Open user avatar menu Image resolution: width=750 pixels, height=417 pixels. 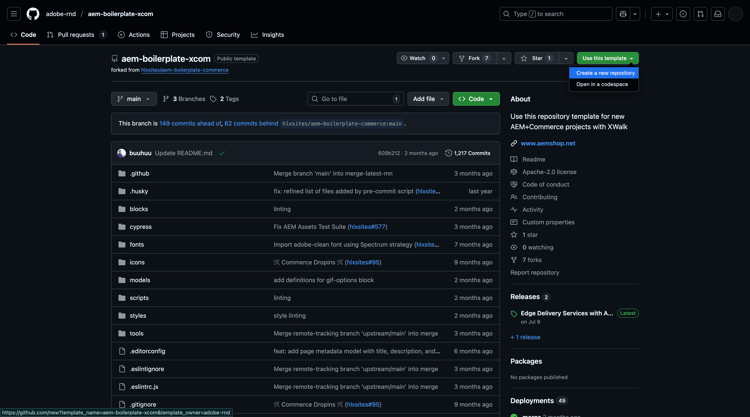point(735,14)
